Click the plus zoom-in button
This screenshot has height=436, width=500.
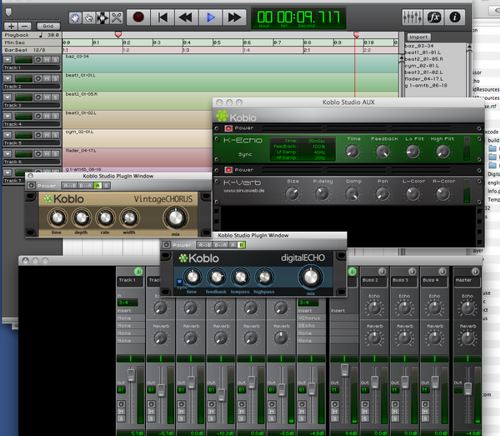click(x=11, y=26)
